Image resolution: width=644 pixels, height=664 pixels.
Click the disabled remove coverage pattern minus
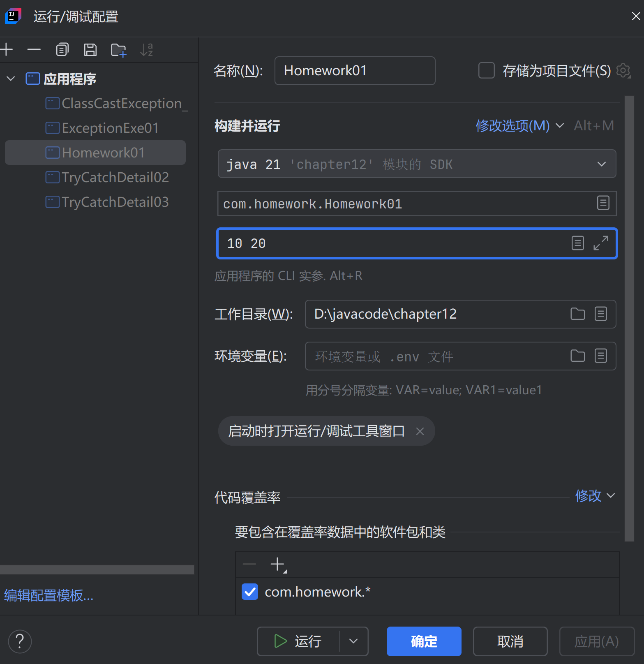click(x=249, y=564)
